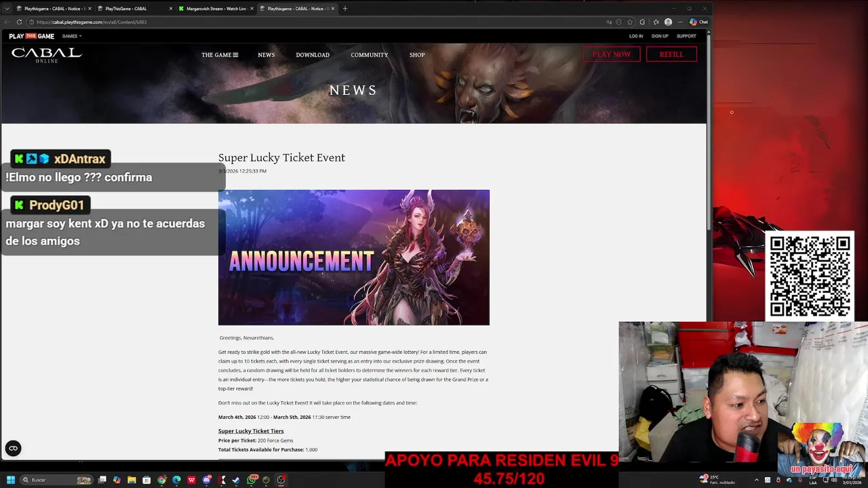
Task: Click the ProdyG01 chat username
Action: pos(57,205)
